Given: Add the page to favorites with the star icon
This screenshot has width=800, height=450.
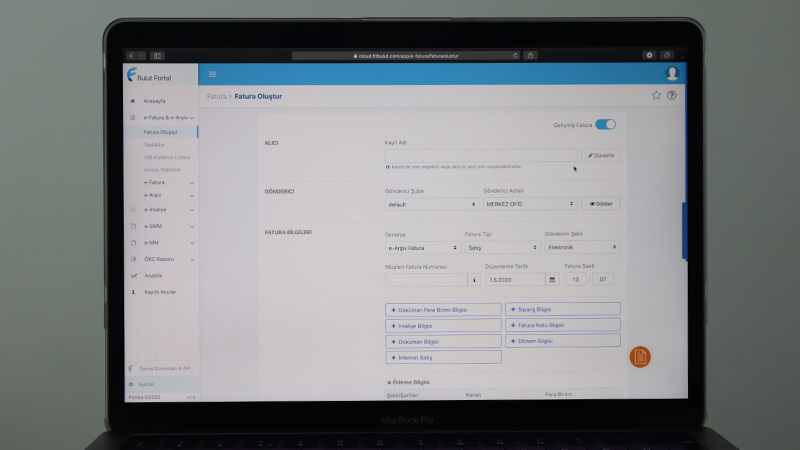Looking at the screenshot, I should pos(656,95).
